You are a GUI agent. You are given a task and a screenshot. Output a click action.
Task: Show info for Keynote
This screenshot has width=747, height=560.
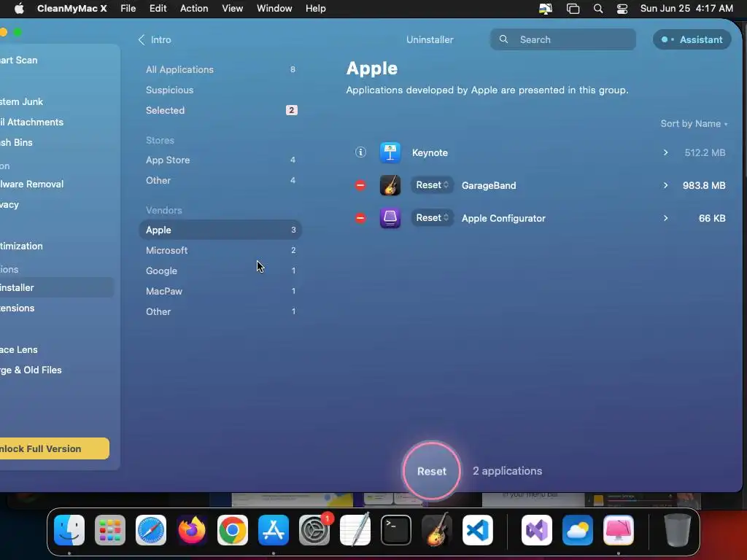tap(360, 152)
